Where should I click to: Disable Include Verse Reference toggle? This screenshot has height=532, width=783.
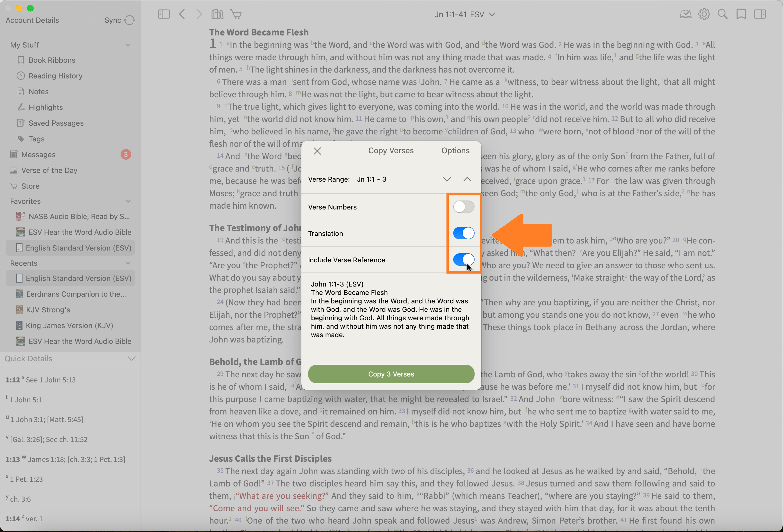click(464, 260)
